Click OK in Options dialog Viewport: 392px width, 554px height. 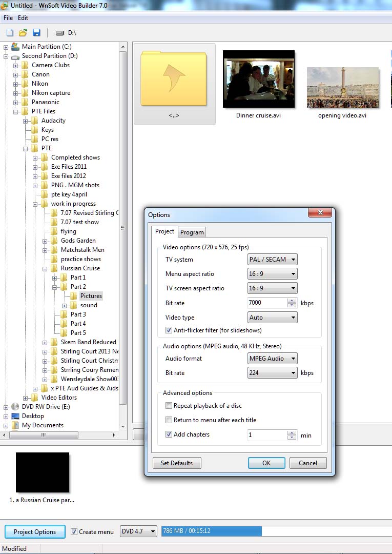266,463
